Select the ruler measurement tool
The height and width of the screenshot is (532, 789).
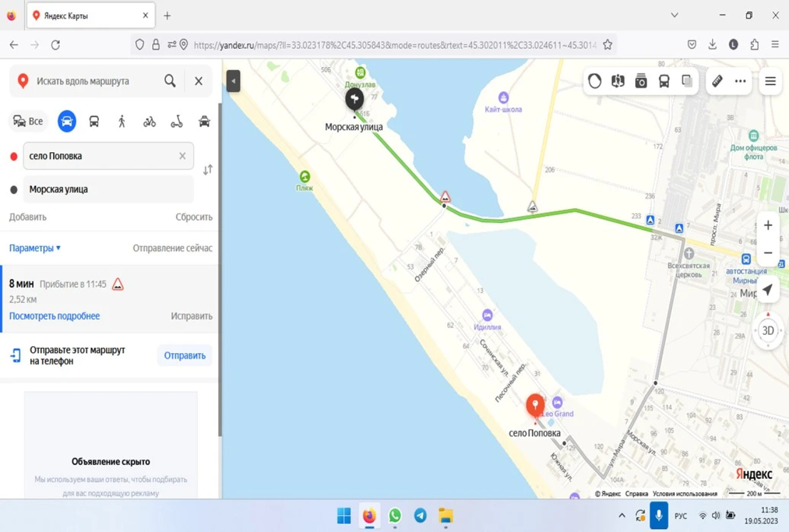click(717, 81)
